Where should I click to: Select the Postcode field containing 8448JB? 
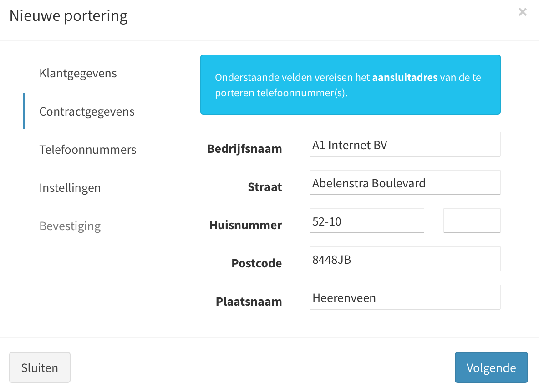pyautogui.click(x=405, y=259)
